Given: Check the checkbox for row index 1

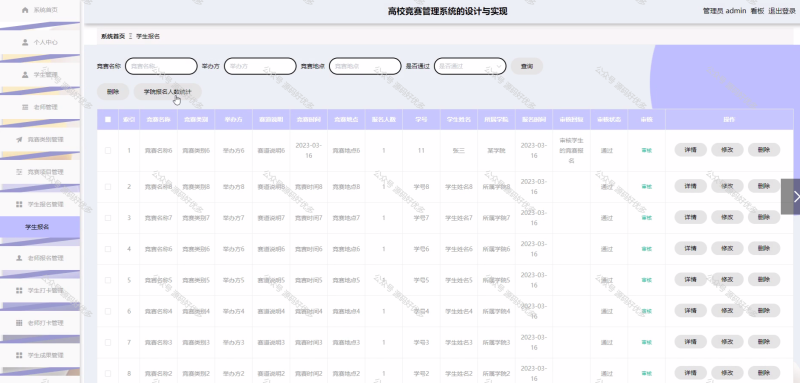Looking at the screenshot, I should click(108, 150).
